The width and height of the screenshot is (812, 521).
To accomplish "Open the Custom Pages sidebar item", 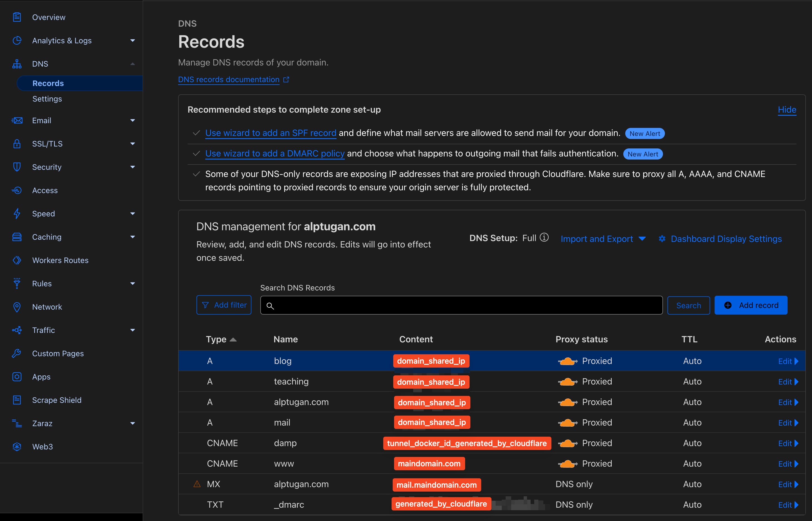I will coord(58,353).
